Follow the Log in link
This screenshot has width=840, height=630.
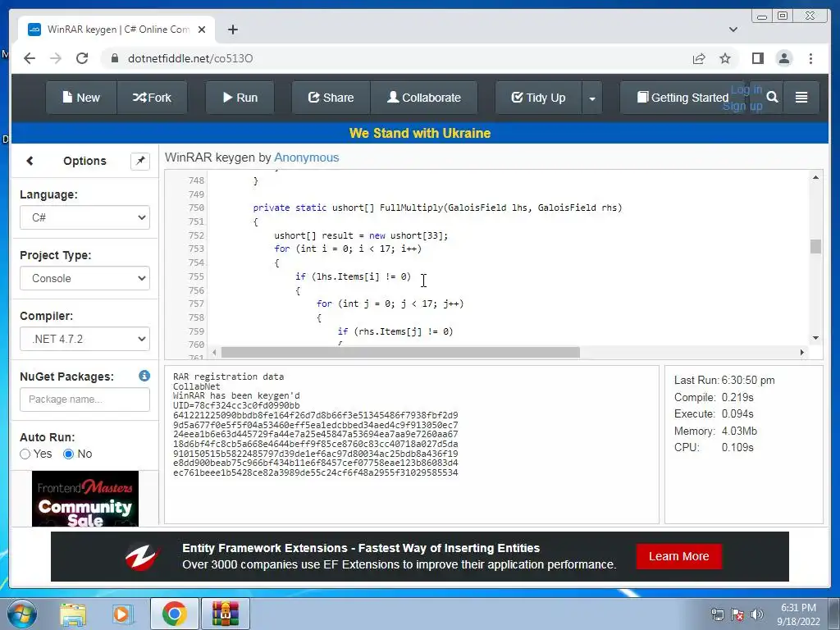point(746,89)
